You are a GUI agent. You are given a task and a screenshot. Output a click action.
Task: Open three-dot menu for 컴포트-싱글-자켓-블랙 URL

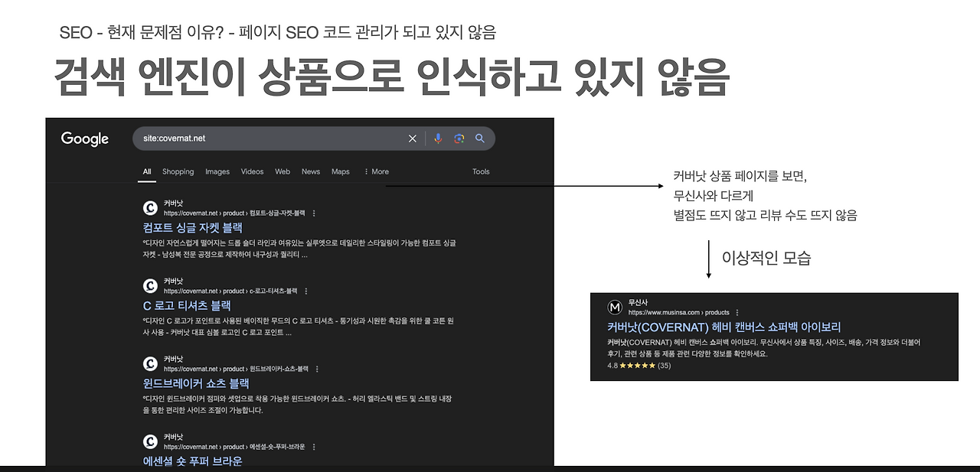(314, 213)
